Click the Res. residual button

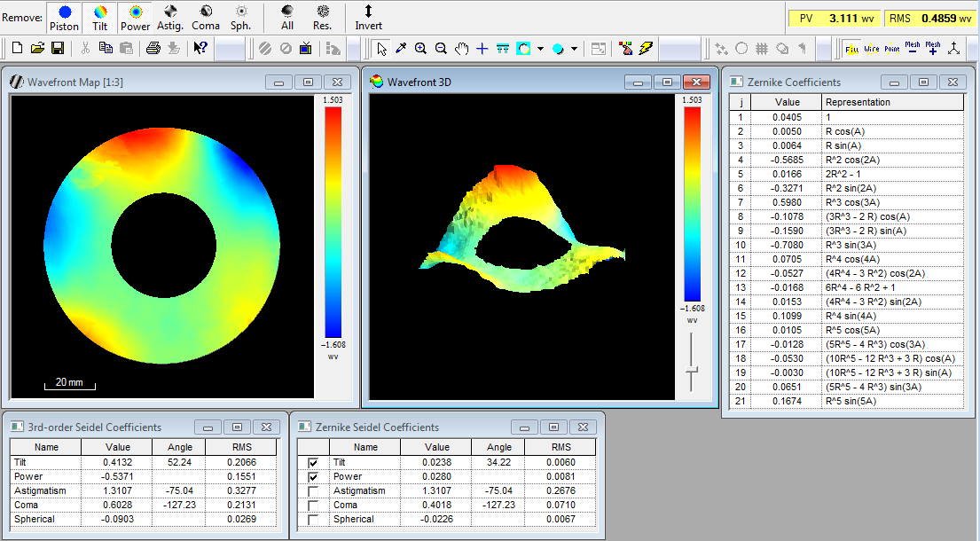323,18
